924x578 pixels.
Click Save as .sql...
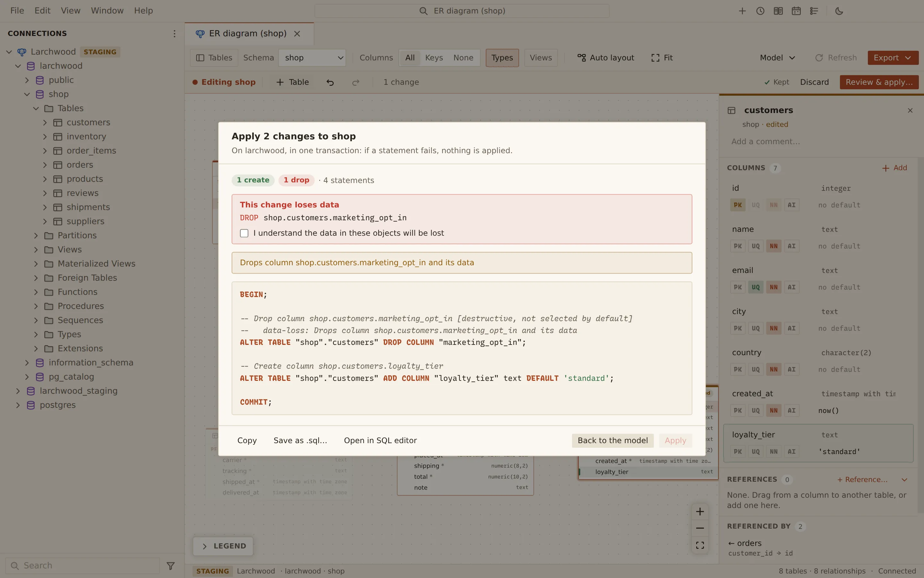tap(300, 441)
